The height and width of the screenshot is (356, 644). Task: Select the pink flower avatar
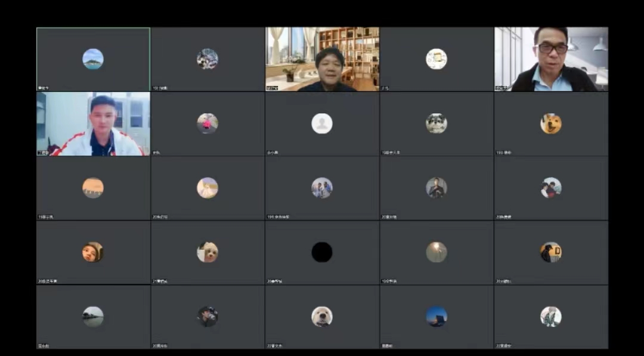coord(208,123)
